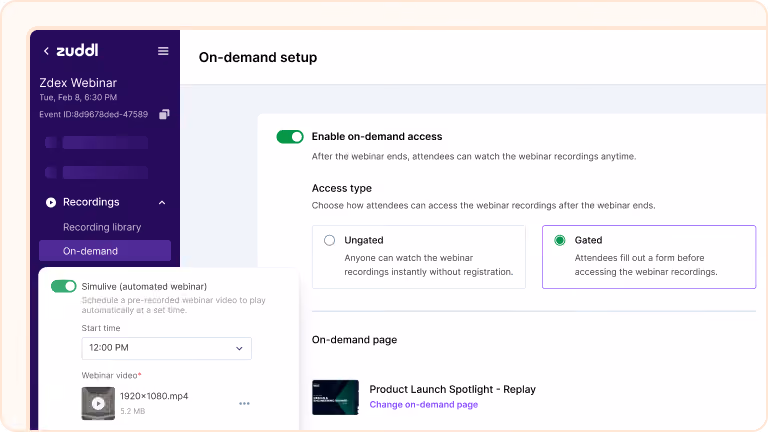Click the Product Launch Spotlight replay thumbnail
Image resolution: width=768 pixels, height=432 pixels.
pyautogui.click(x=336, y=397)
